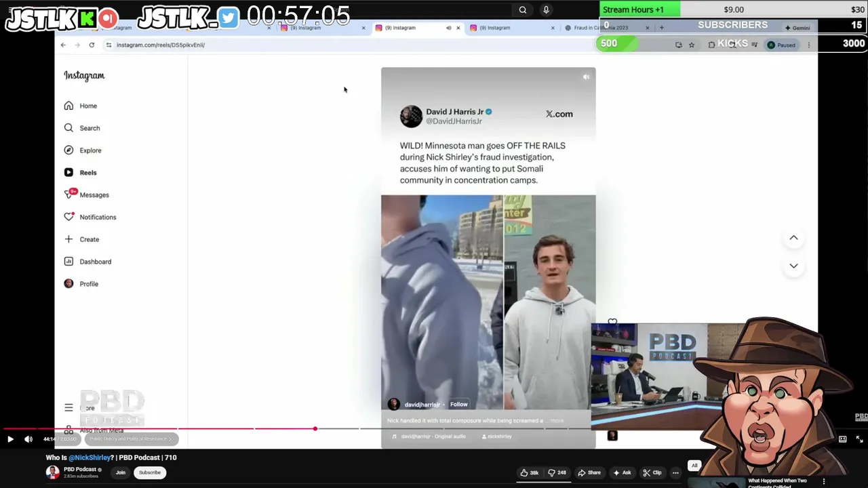
Task: Mute the YouTube video volume
Action: click(x=28, y=439)
